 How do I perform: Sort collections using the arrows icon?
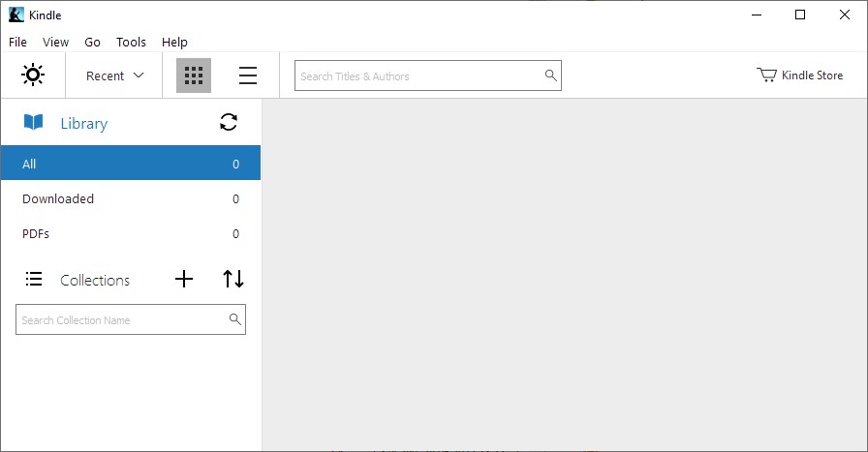233,280
